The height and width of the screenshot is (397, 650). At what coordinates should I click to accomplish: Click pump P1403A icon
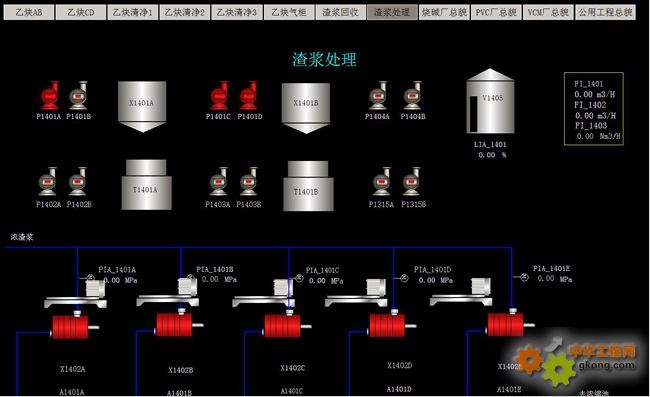tap(218, 182)
